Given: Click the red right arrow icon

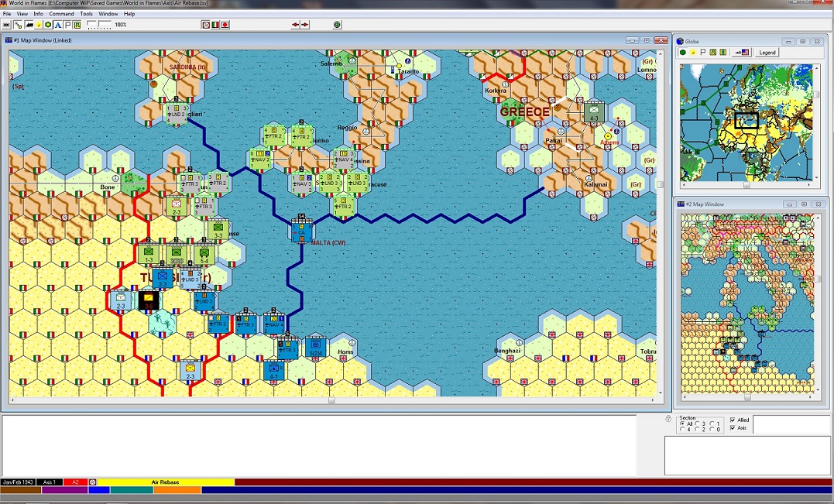Looking at the screenshot, I should click(x=305, y=25).
